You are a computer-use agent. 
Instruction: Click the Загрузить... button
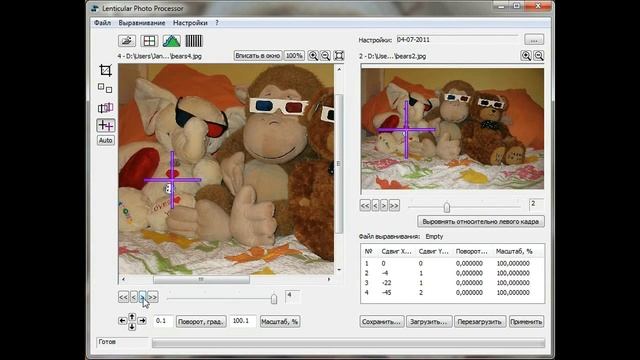(429, 322)
